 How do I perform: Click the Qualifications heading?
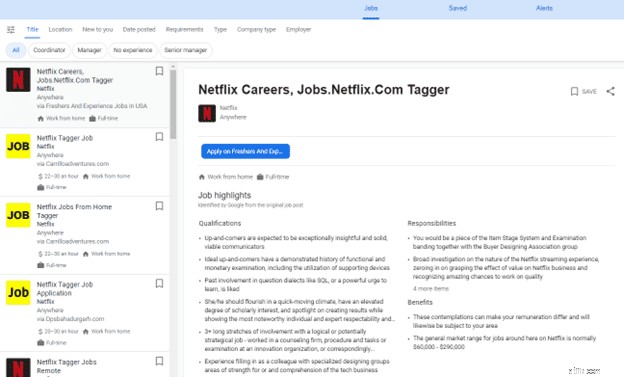[220, 223]
